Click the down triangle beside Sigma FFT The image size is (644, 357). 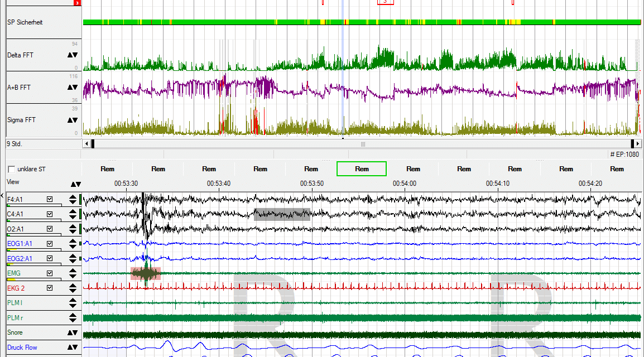[x=75, y=120]
